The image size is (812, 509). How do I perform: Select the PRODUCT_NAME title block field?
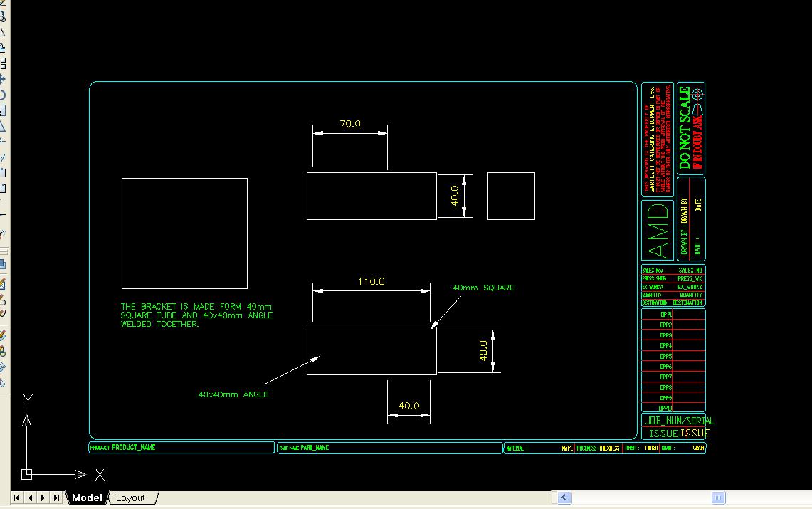click(134, 447)
